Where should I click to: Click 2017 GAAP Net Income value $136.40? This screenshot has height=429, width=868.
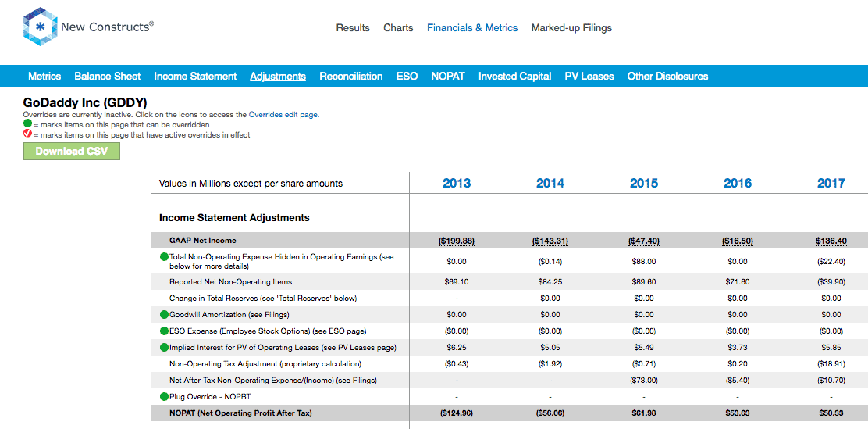coord(831,241)
